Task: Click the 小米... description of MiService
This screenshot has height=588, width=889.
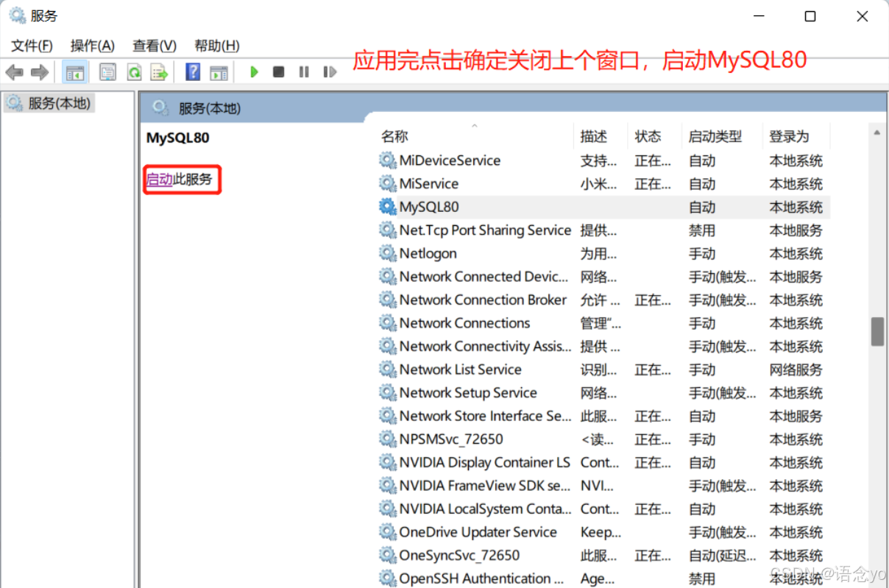Action: pyautogui.click(x=598, y=184)
